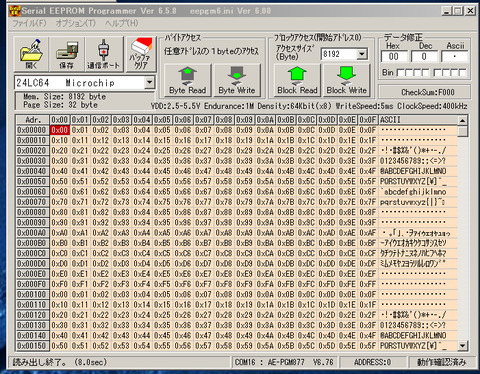The width and height of the screenshot is (480, 374).
Task: Click the scrollbar down arrow in the hex table
Action: pyautogui.click(x=462, y=346)
